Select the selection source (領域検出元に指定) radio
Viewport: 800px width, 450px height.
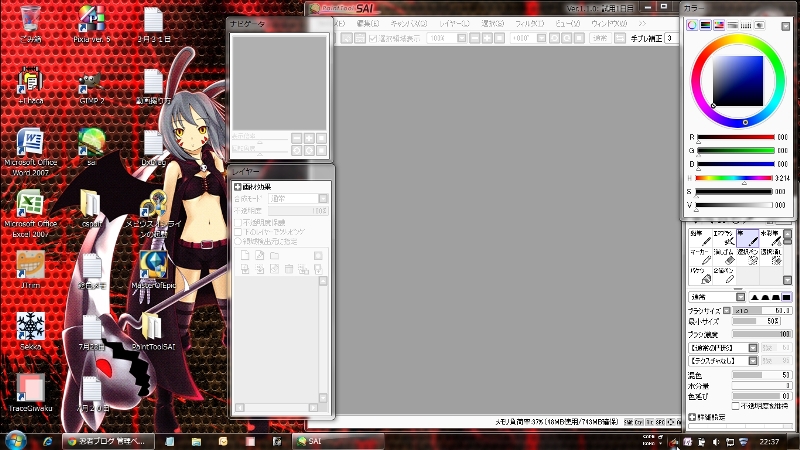pyautogui.click(x=238, y=241)
